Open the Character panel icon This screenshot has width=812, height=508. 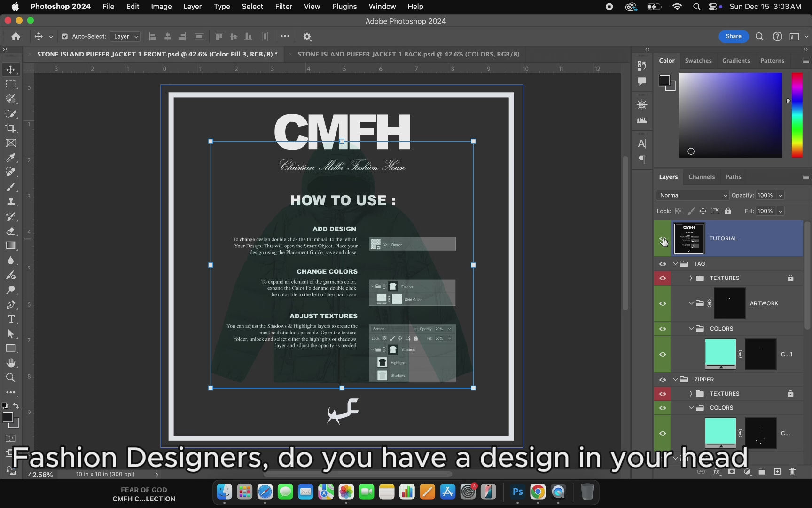[x=642, y=143]
